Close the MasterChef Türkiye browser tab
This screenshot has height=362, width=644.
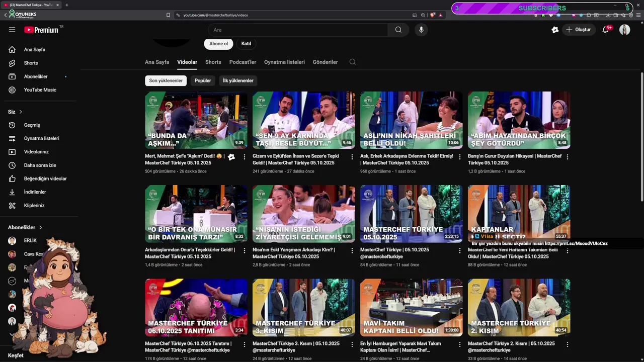pos(57,5)
